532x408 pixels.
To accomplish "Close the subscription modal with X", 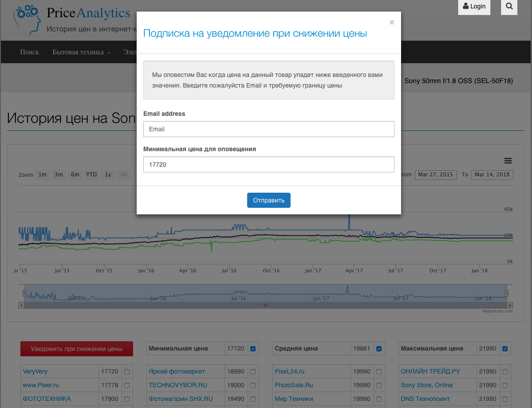I will [391, 22].
